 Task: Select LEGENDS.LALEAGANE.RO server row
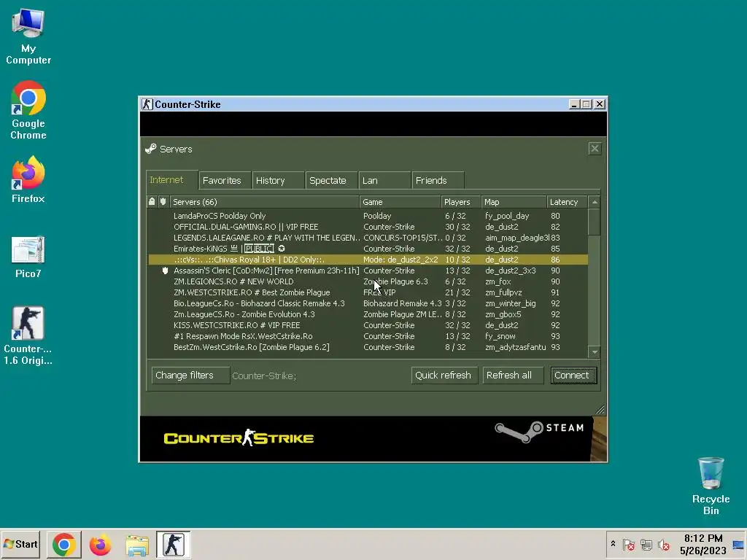(368, 238)
